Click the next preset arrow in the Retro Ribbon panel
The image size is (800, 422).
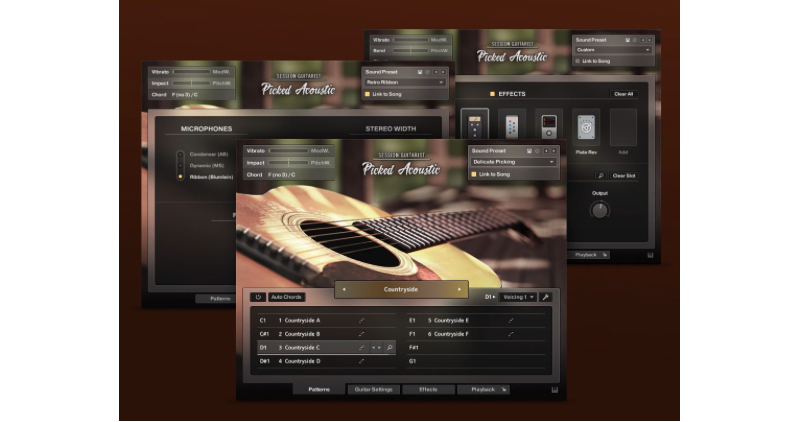443,72
